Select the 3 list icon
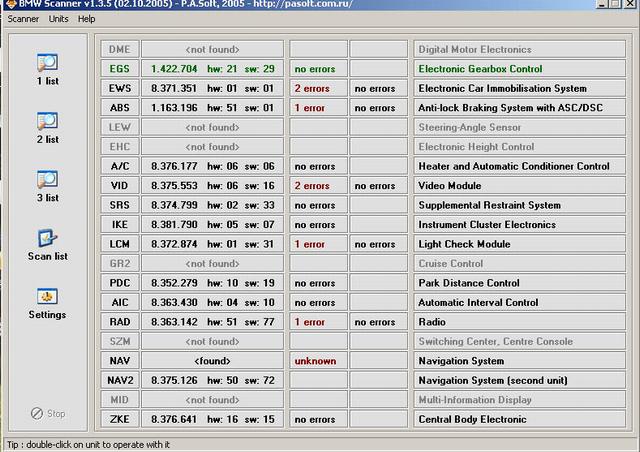This screenshot has width=640, height=452. tap(47, 179)
